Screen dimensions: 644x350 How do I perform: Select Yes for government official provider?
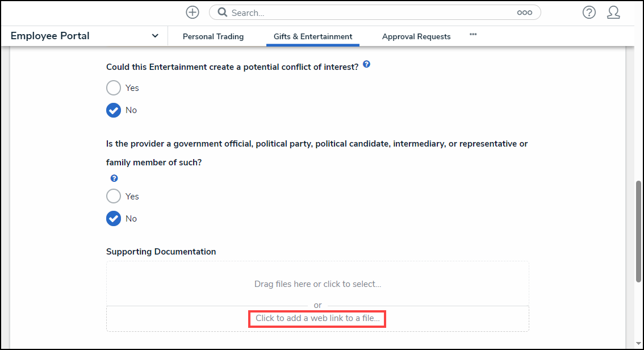click(x=114, y=197)
